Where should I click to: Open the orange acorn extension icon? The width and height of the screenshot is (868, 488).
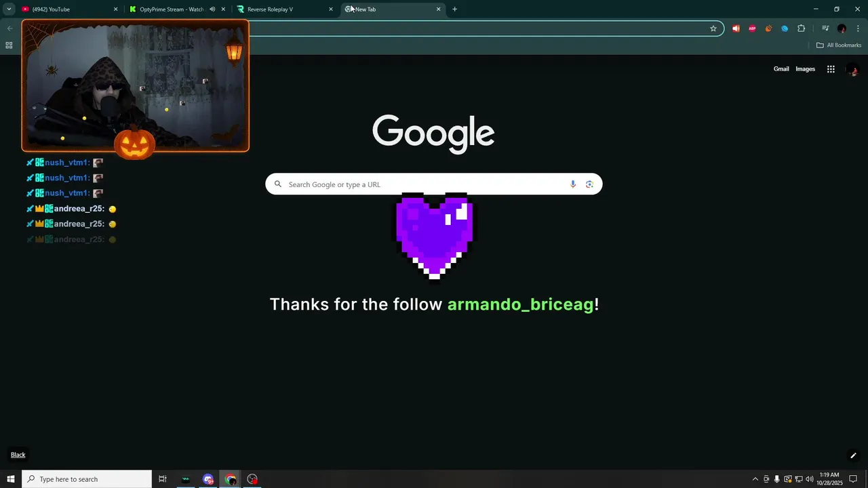tap(768, 28)
